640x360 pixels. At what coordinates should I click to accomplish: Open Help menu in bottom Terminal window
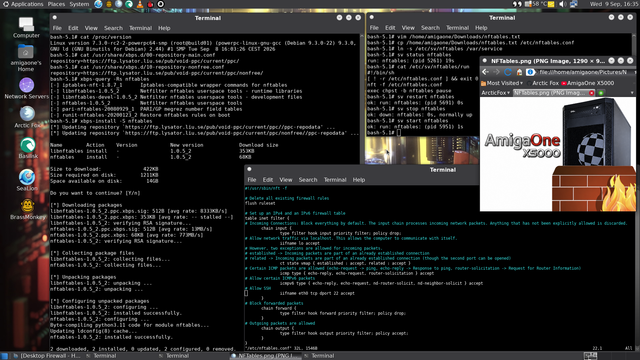tap(359, 180)
